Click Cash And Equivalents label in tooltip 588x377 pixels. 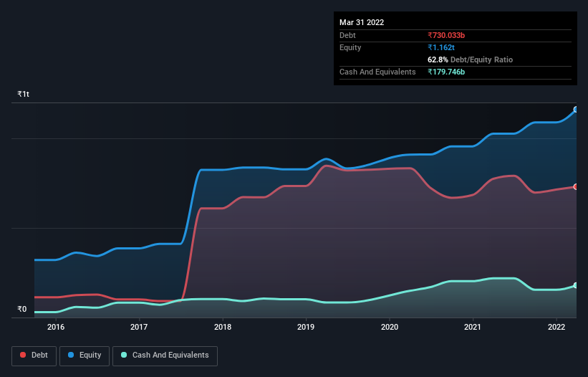377,72
